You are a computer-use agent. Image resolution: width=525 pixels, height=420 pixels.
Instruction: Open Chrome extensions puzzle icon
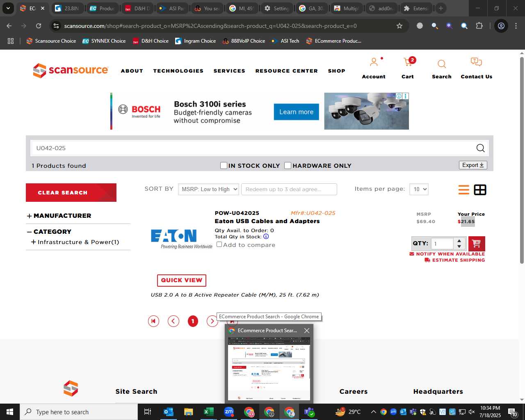479,26
